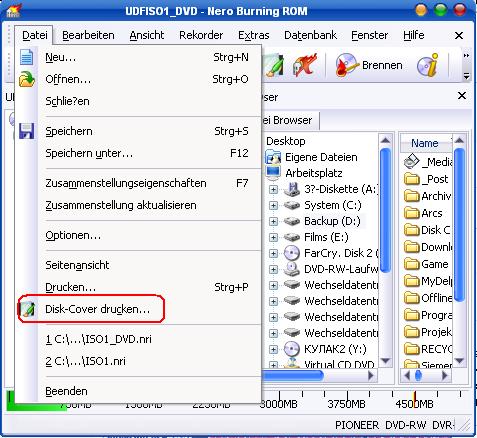
Task: Select the Backup (D:) drive
Action: 332,221
